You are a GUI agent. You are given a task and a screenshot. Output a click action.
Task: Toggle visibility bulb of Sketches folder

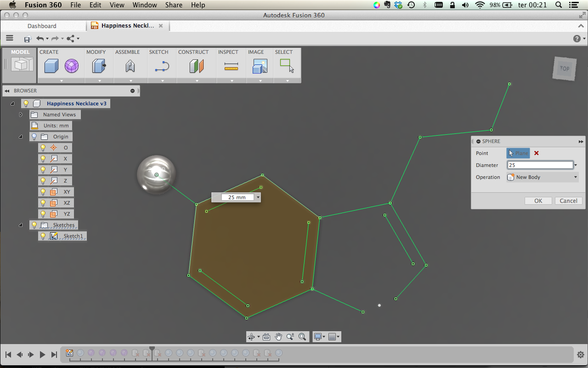(x=34, y=225)
